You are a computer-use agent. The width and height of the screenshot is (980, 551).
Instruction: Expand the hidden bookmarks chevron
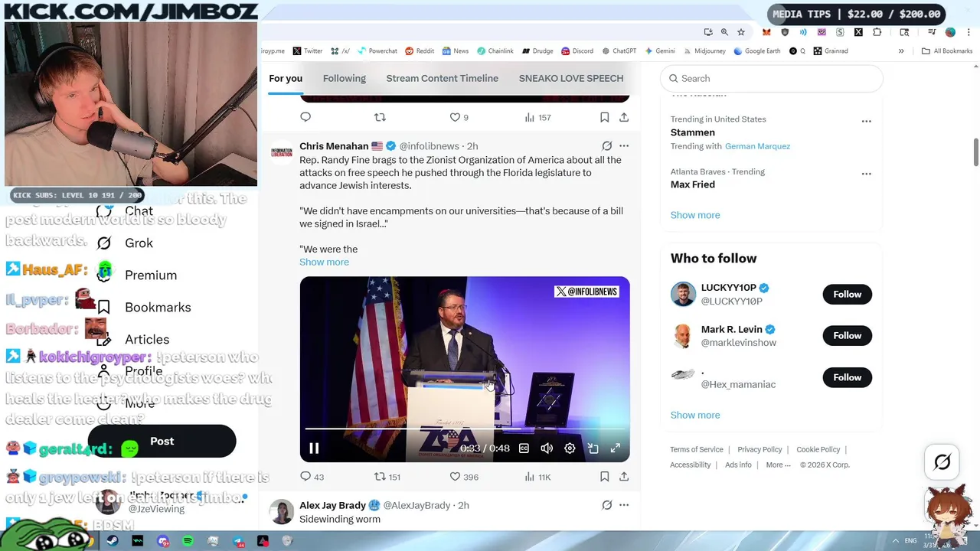pyautogui.click(x=901, y=51)
